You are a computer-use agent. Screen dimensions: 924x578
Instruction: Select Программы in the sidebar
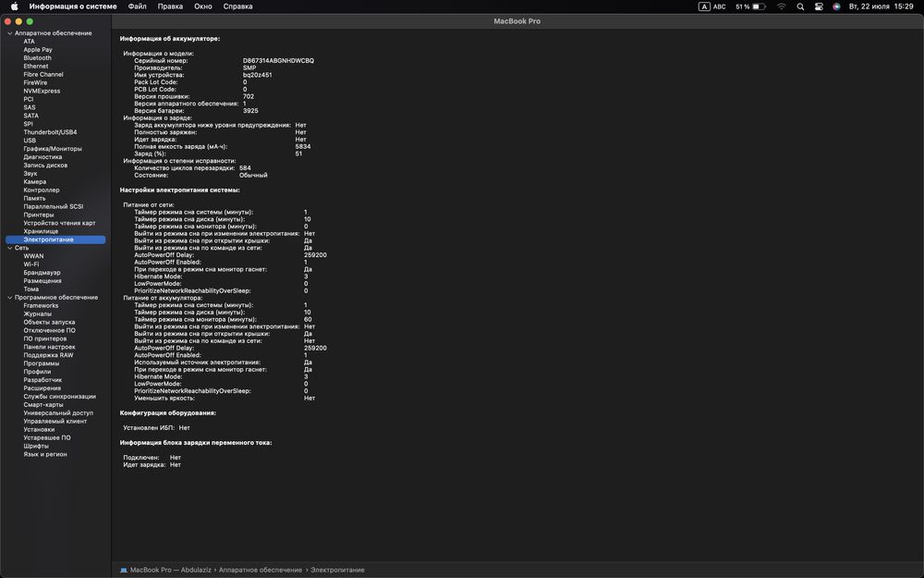pos(42,363)
